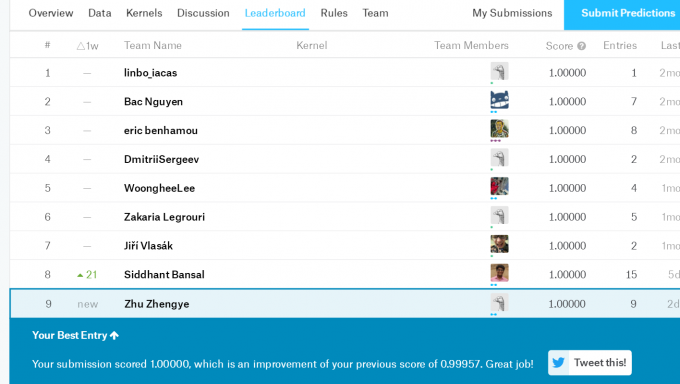Viewport: 680px width, 384px height.
Task: Click the score 1.00000 in linbo_iacas row
Action: click(x=567, y=73)
